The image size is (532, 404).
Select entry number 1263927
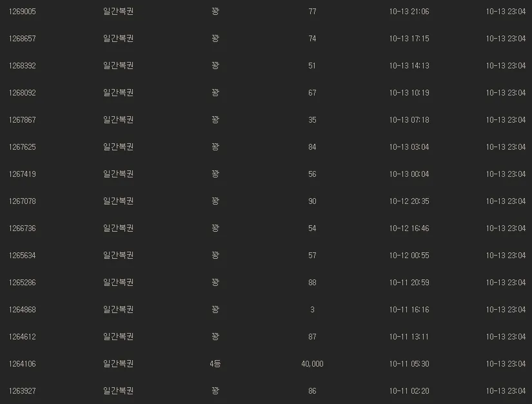point(23,391)
